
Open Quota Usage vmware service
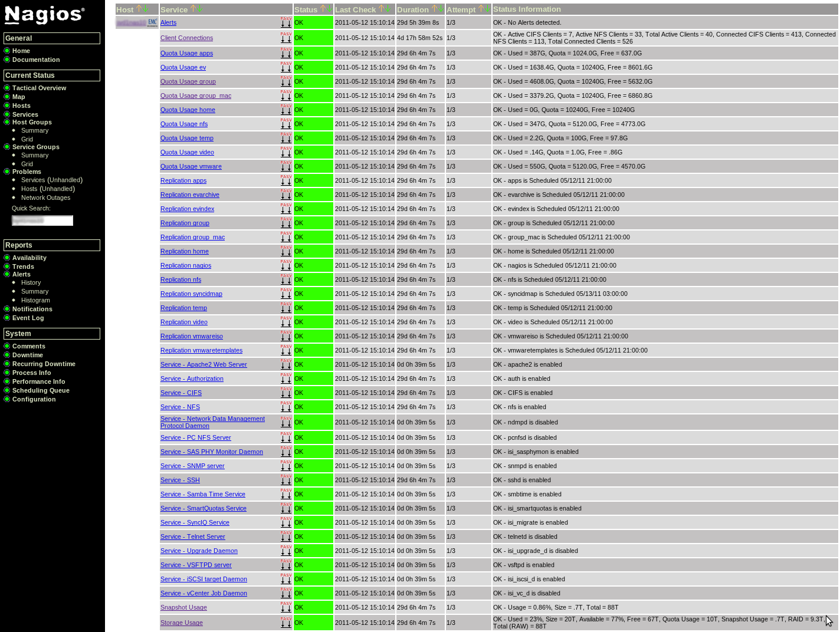191,166
